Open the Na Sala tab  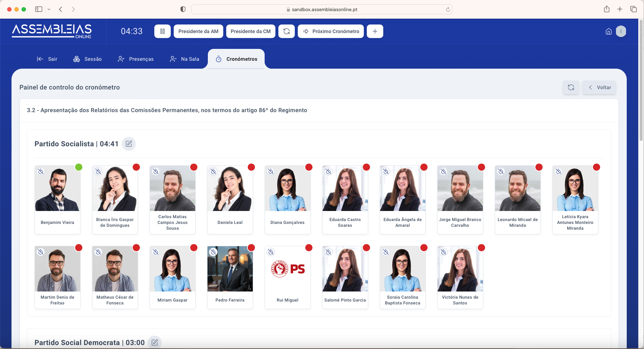point(184,59)
